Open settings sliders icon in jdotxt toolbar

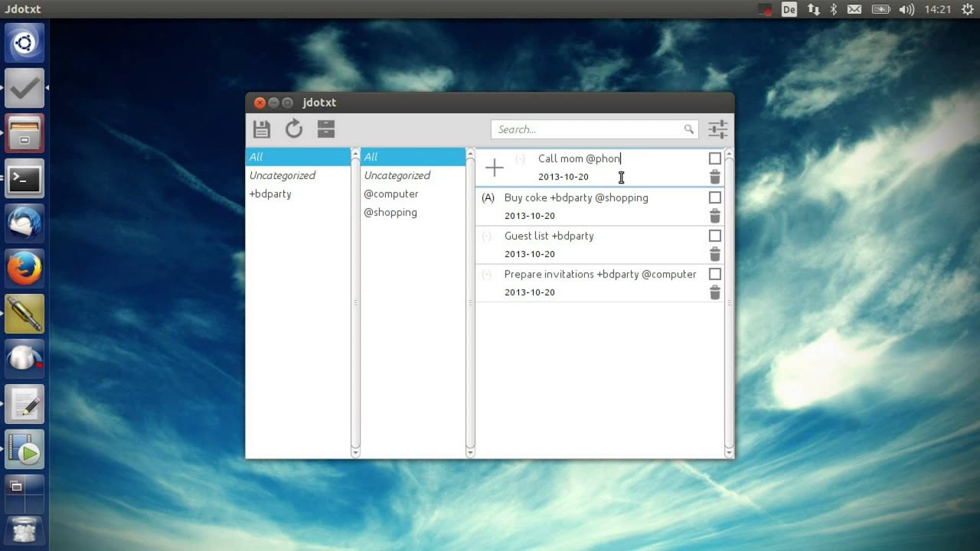coord(717,129)
